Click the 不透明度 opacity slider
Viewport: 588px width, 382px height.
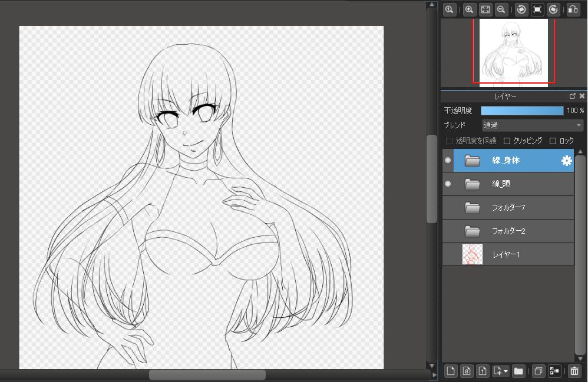pos(522,111)
